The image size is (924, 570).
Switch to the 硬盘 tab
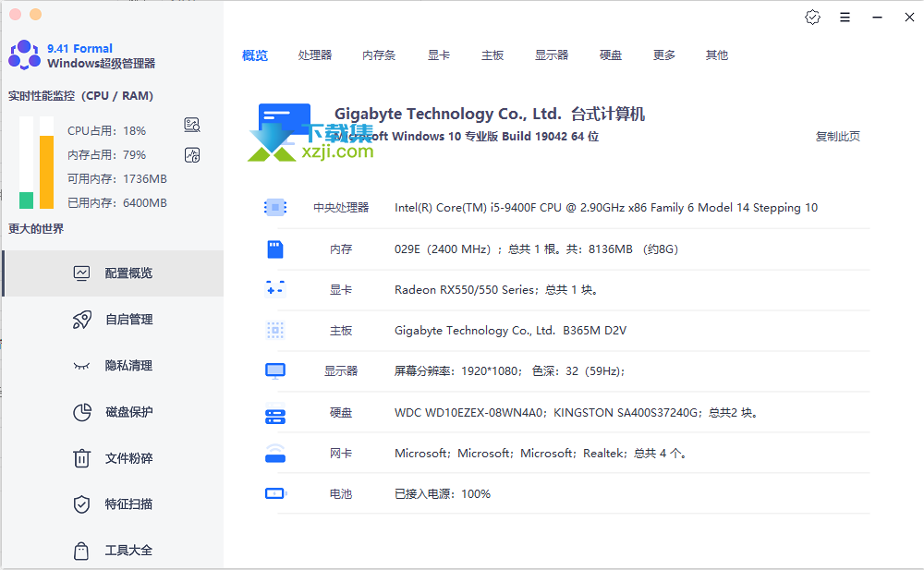pyautogui.click(x=611, y=55)
